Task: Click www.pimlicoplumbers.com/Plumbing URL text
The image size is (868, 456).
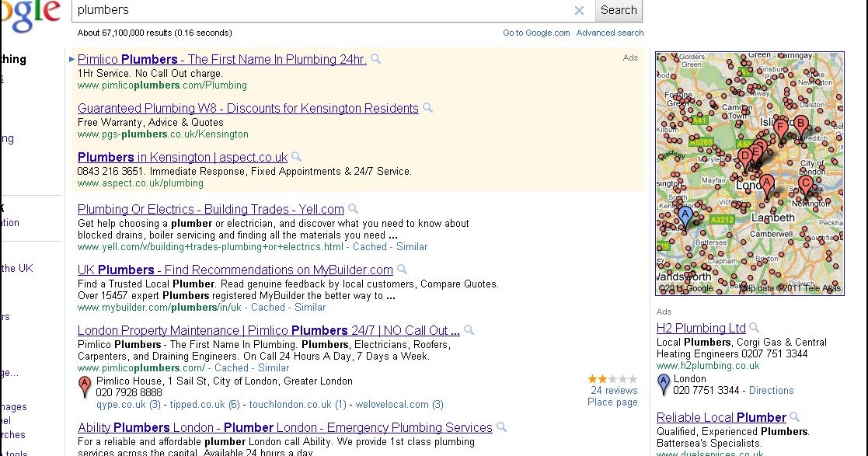Action: [x=162, y=85]
